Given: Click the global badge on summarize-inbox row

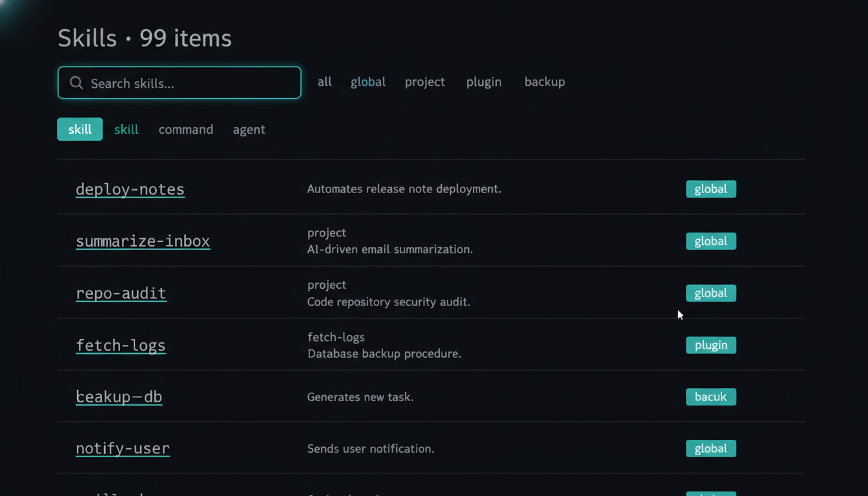Looking at the screenshot, I should [x=711, y=241].
